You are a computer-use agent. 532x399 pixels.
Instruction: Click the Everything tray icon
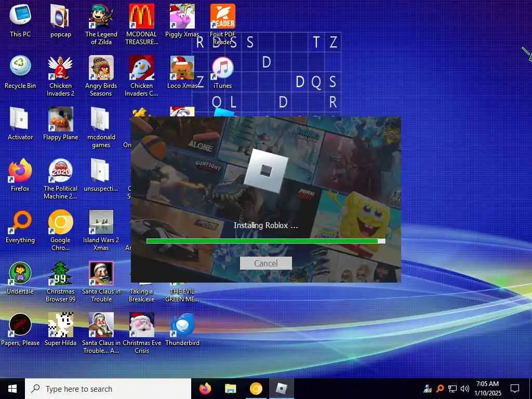(440, 388)
